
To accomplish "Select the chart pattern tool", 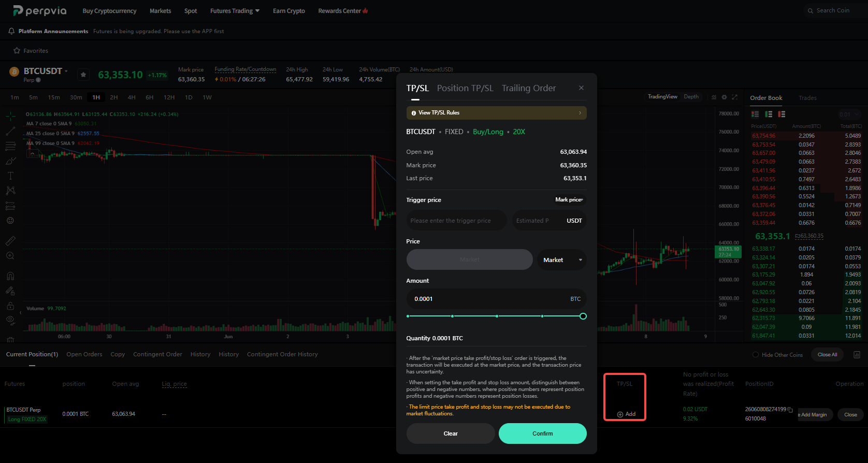I will [x=10, y=191].
